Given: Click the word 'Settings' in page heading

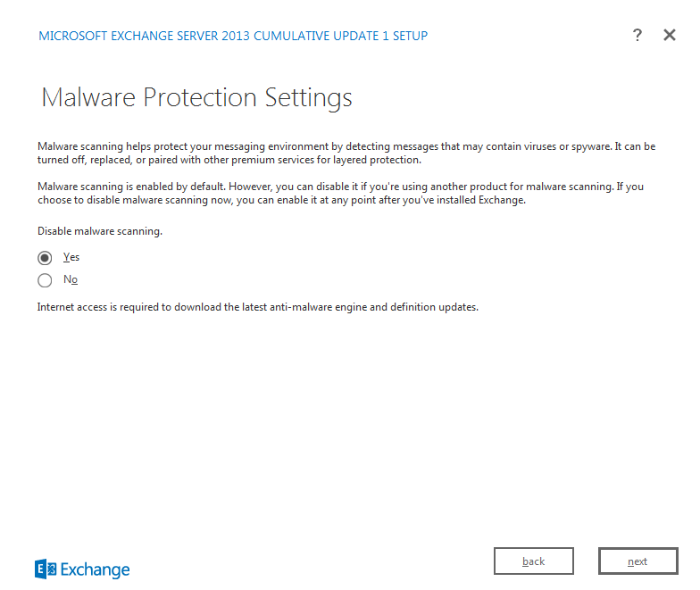Looking at the screenshot, I should pos(309,97).
